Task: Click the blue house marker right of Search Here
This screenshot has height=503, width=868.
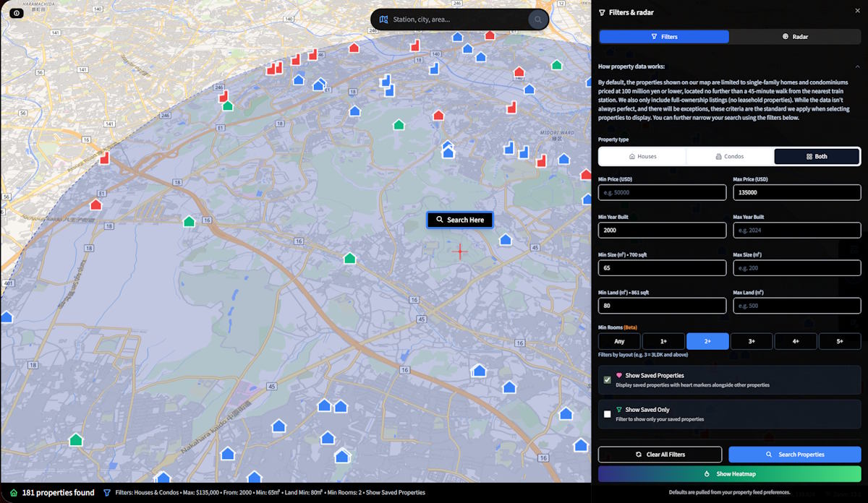Action: coord(506,239)
